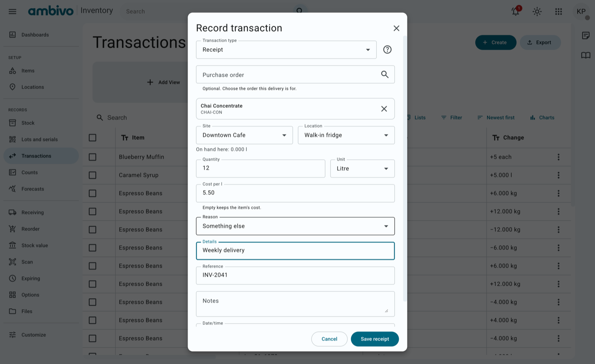Open the Filter option
The image size is (595, 364).
451,118
